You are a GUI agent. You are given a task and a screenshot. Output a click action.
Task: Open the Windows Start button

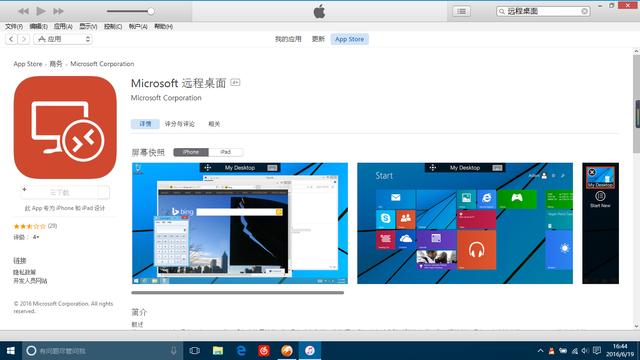click(11, 351)
